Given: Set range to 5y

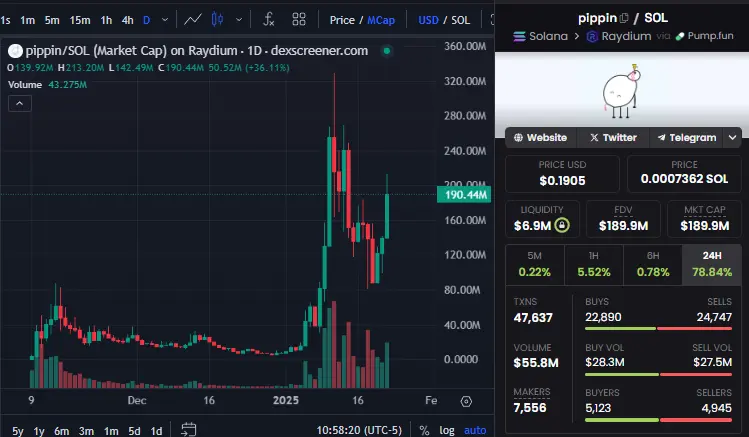Looking at the screenshot, I should click(x=17, y=431).
